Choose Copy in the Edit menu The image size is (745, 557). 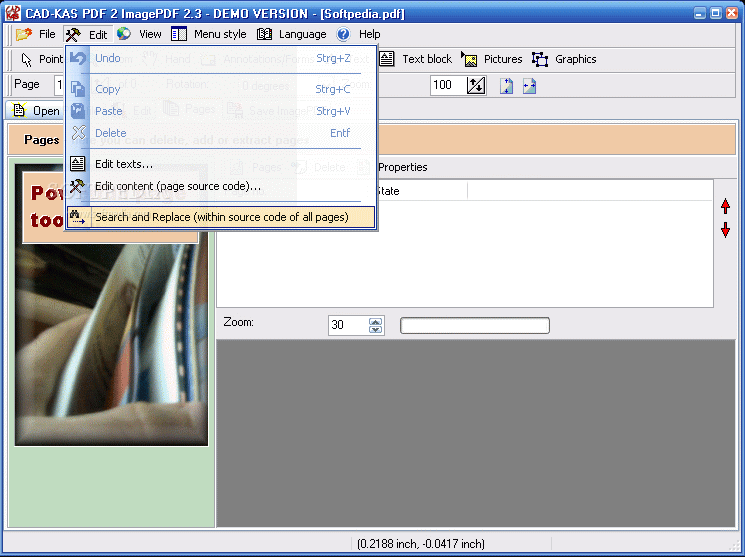coord(221,89)
